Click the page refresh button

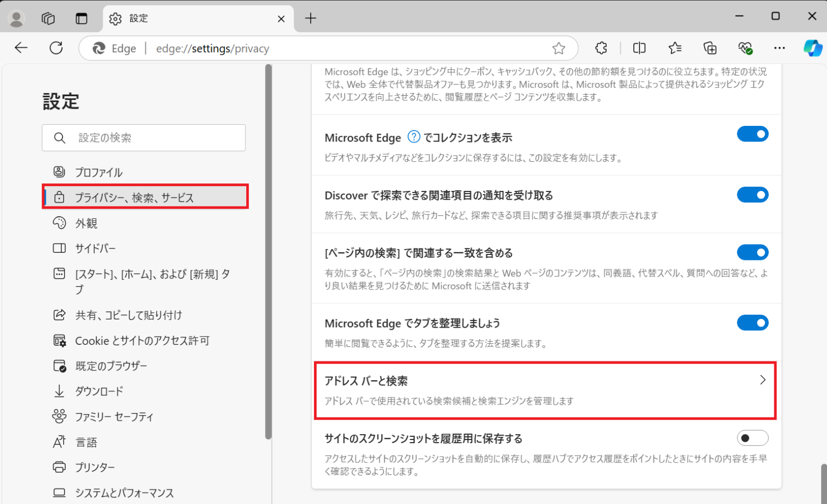pos(56,48)
